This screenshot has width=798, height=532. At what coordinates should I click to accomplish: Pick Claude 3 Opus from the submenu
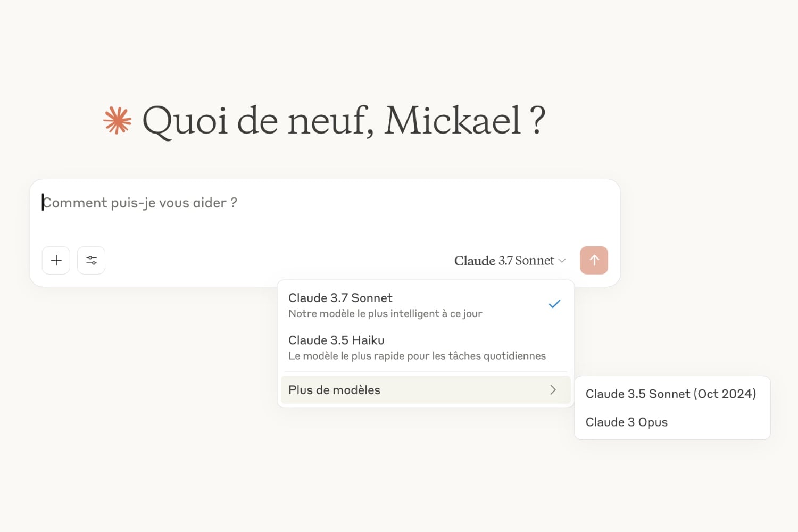[626, 422]
